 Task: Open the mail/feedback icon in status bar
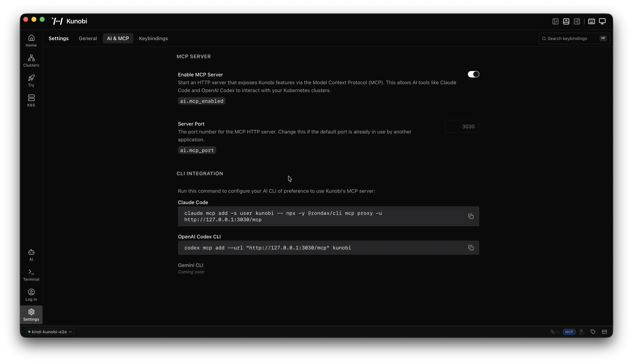604,332
